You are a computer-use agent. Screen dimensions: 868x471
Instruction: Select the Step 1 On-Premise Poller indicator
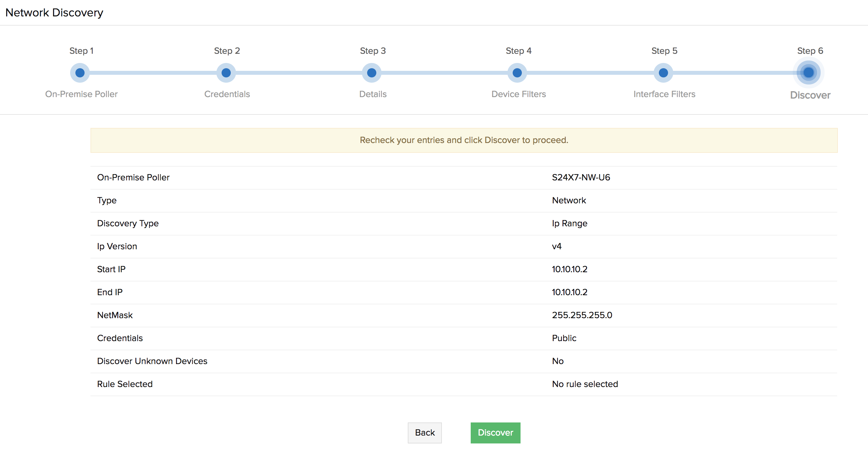(80, 72)
